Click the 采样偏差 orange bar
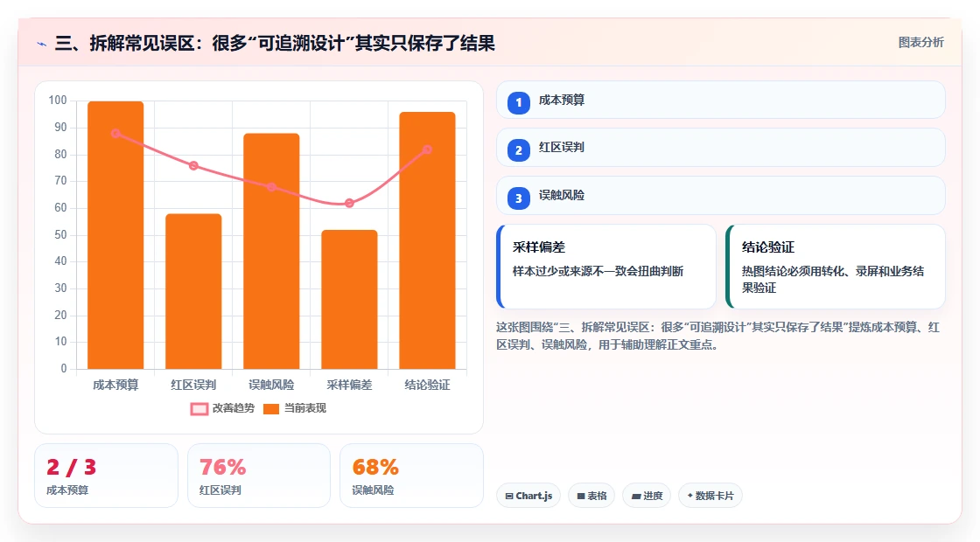The height and width of the screenshot is (542, 980). coord(349,299)
